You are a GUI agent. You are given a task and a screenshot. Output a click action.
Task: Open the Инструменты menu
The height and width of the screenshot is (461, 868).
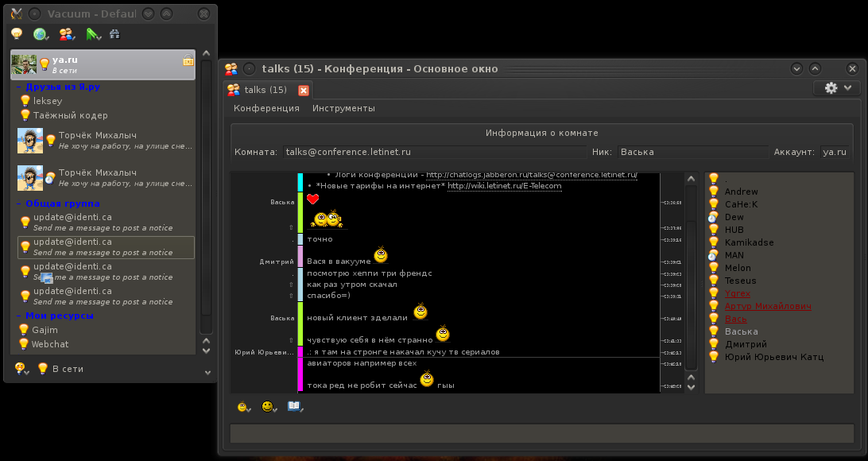pos(343,108)
